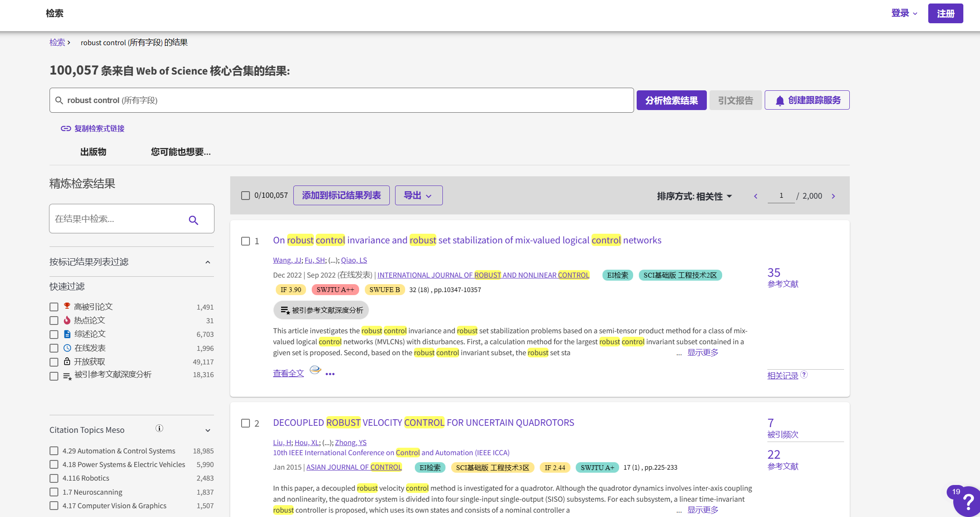Click the 检索 breadcrumb link
This screenshot has height=517, width=980.
tap(57, 43)
